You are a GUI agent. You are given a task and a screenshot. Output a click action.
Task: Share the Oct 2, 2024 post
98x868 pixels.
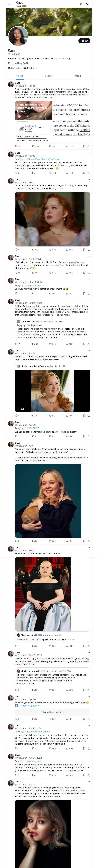pos(89,273)
